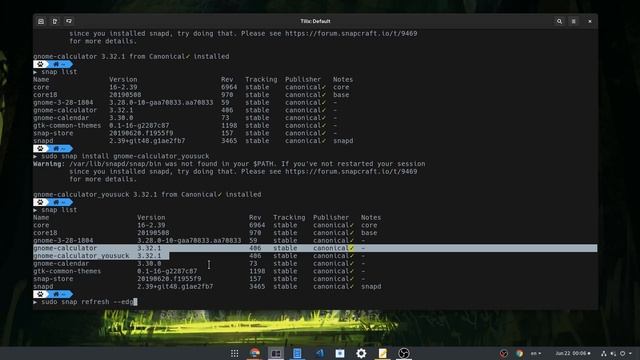This screenshot has width=640, height=360.
Task: Click 'gnome-calculator_yousuck 3.32.1 from Canonical' installed line
Action: click(x=147, y=195)
